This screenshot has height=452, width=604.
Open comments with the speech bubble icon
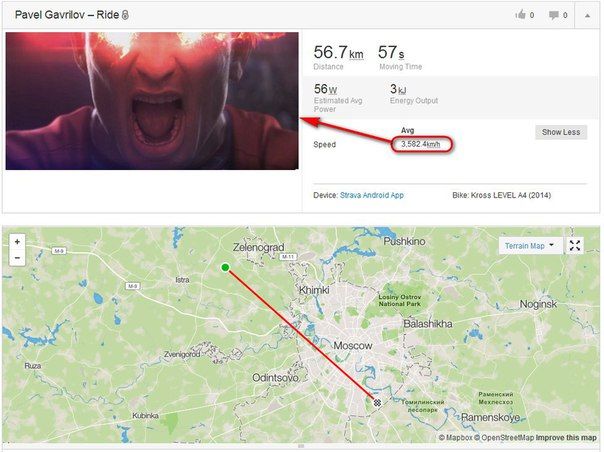554,15
